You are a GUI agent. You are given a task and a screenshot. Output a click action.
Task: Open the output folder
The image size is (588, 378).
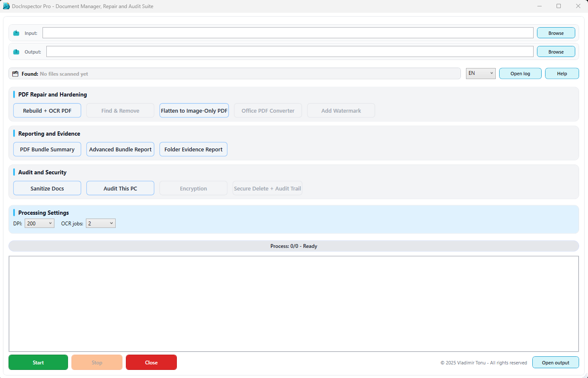(x=555, y=362)
